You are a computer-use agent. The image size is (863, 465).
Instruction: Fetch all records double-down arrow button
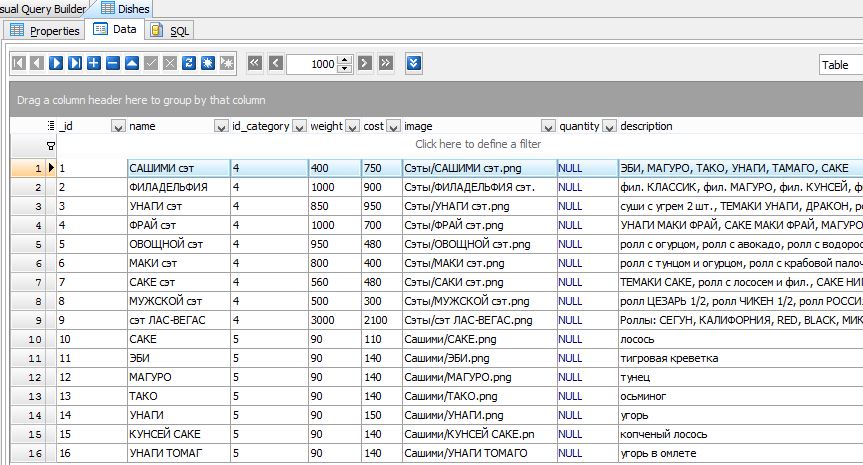coord(414,63)
